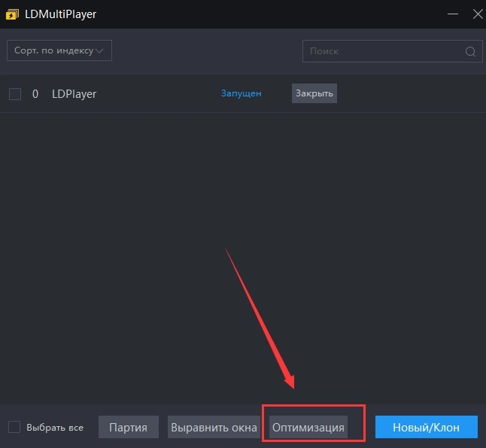Click the index number 0 of the instance
Viewport: 486px width, 448px height.
pyautogui.click(x=35, y=94)
